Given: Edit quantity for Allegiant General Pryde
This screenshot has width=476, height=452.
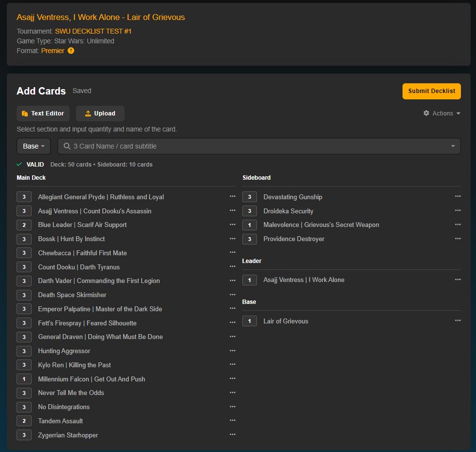Looking at the screenshot, I should pyautogui.click(x=24, y=197).
